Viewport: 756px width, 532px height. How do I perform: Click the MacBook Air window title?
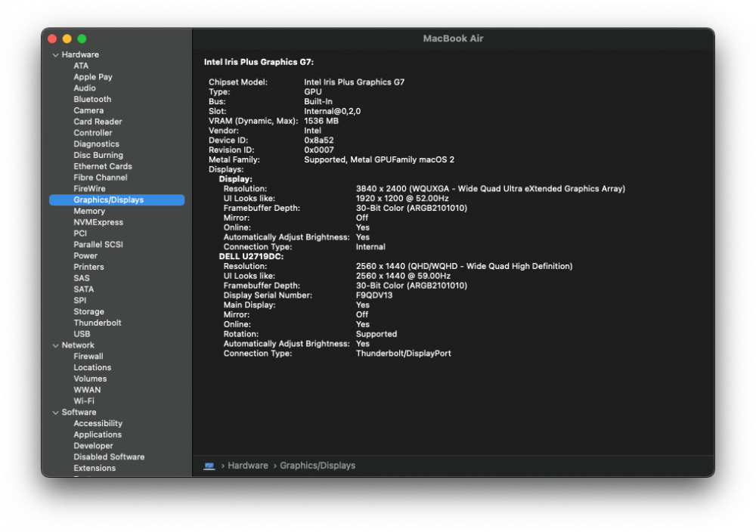(453, 39)
